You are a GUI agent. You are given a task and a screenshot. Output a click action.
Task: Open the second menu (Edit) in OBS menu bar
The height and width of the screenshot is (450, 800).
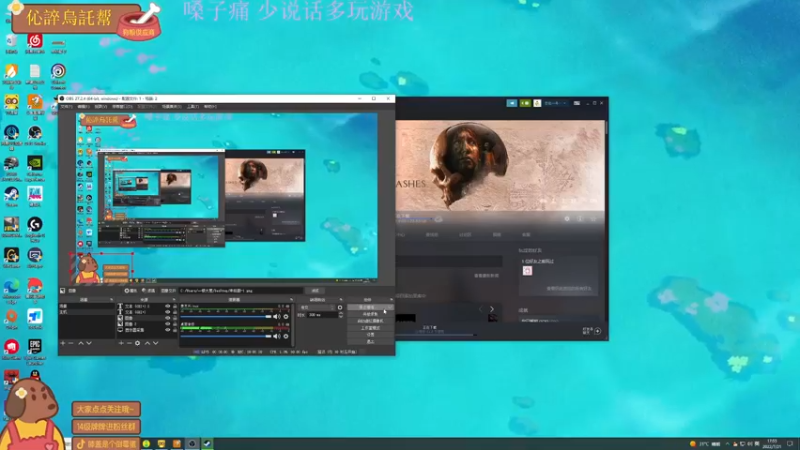pos(83,107)
